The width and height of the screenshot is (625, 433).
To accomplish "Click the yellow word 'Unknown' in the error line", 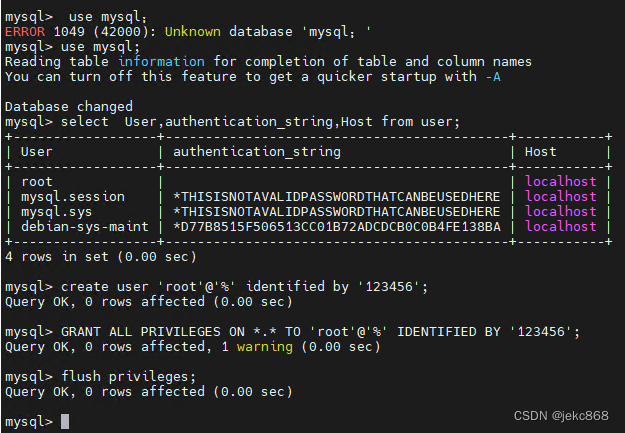I will click(193, 31).
